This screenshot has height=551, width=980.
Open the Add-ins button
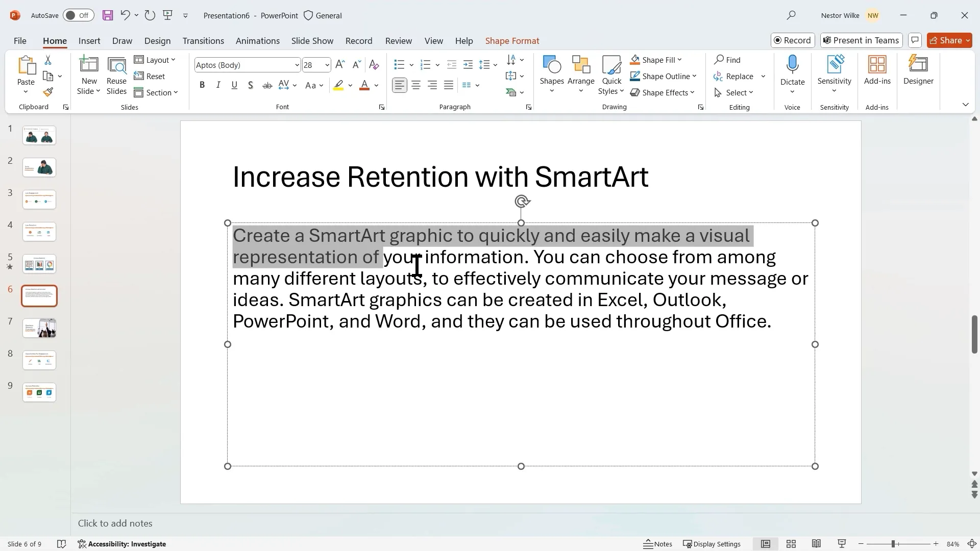click(877, 70)
